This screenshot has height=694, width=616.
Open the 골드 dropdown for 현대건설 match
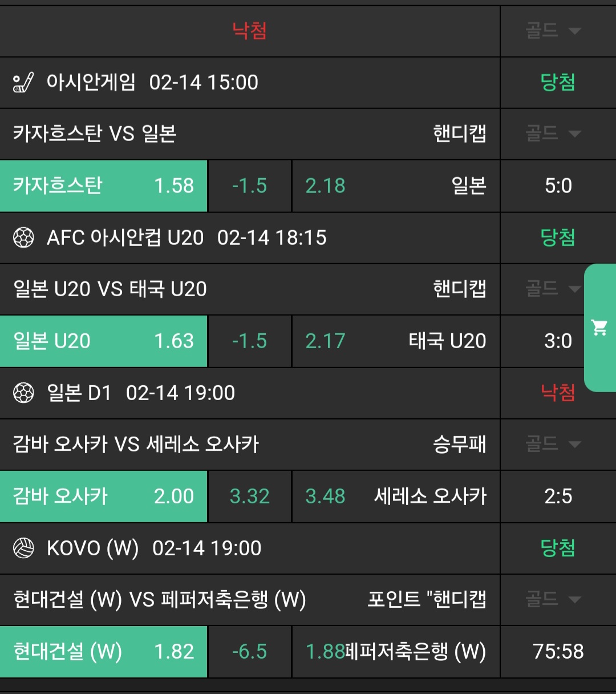pos(553,599)
